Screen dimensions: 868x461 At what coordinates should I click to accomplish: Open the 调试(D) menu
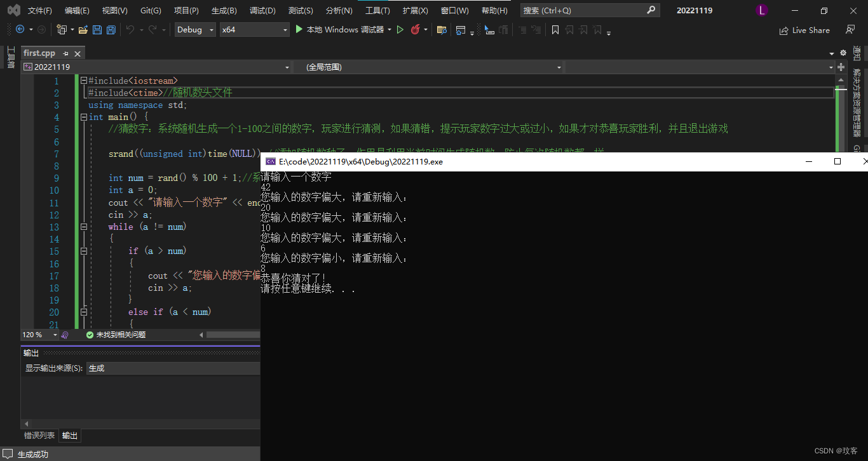(x=262, y=11)
